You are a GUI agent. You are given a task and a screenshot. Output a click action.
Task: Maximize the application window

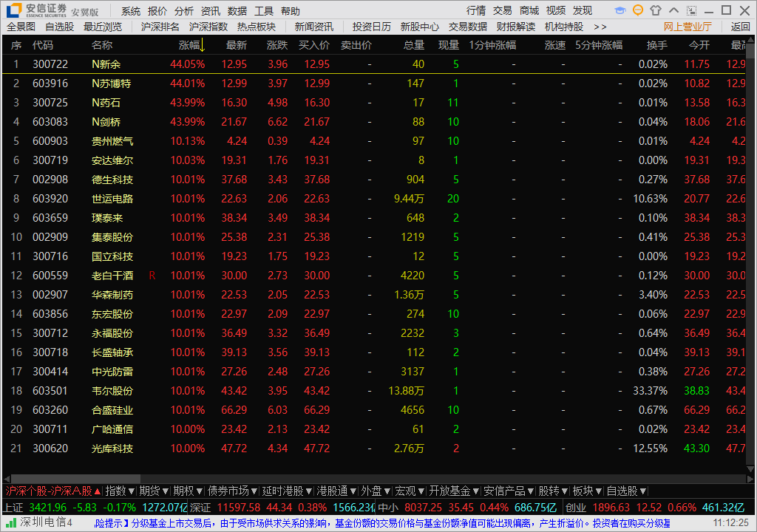pos(726,10)
